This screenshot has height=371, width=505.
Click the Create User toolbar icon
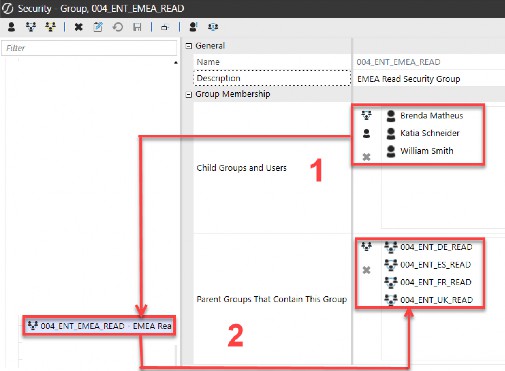pos(11,27)
